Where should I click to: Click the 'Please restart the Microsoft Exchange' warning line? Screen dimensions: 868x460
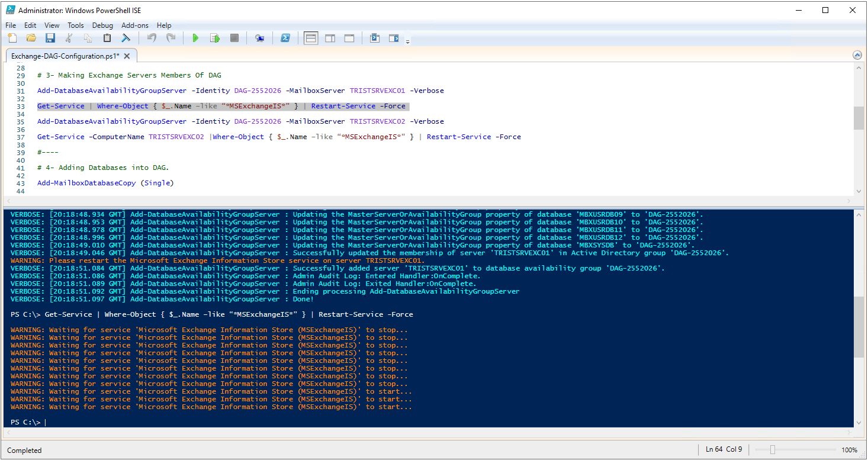coord(218,260)
